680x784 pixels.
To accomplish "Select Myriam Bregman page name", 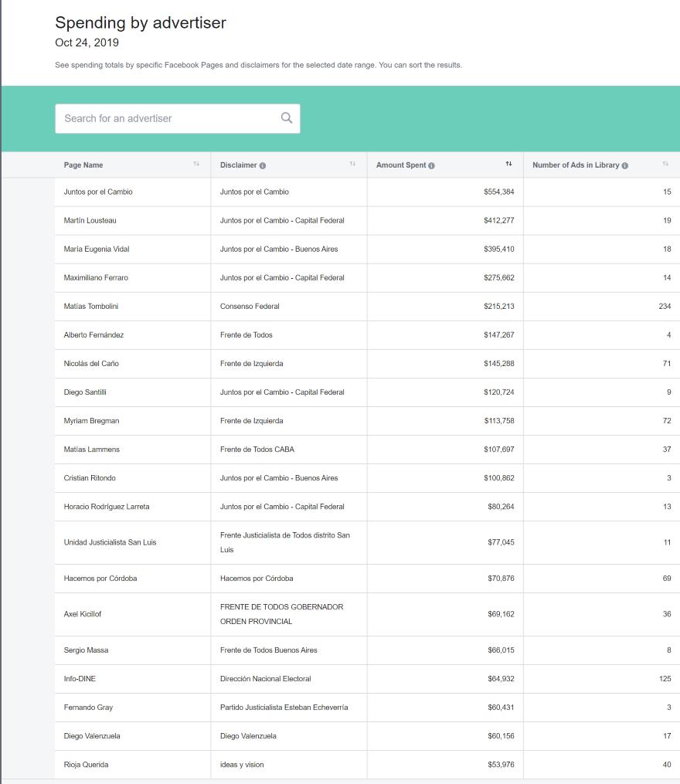I will [x=91, y=420].
